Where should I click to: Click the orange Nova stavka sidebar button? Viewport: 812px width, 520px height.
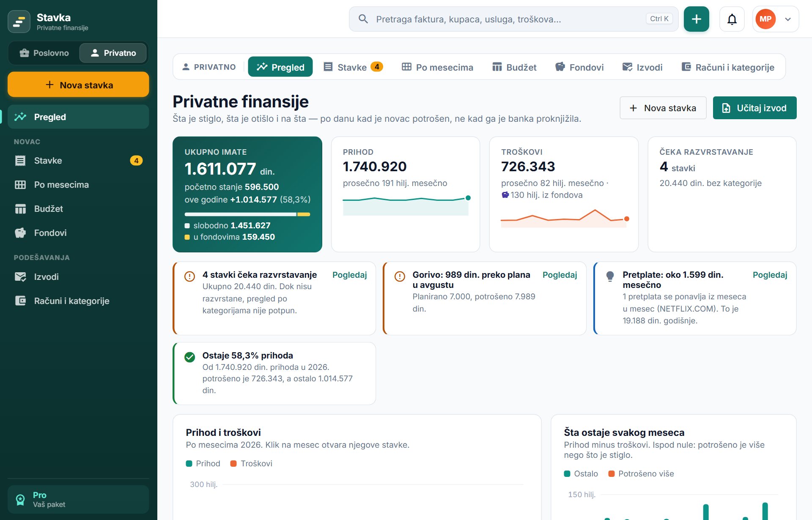tap(78, 85)
